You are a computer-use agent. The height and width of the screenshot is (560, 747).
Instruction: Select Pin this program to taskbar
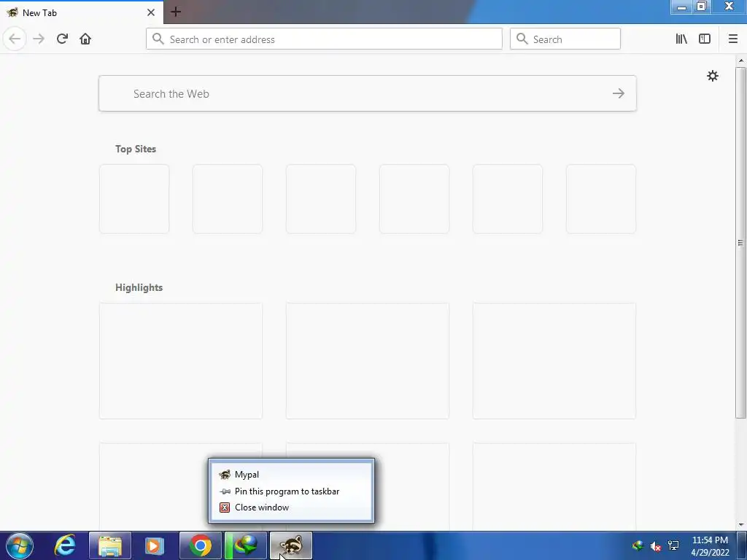[291, 491]
